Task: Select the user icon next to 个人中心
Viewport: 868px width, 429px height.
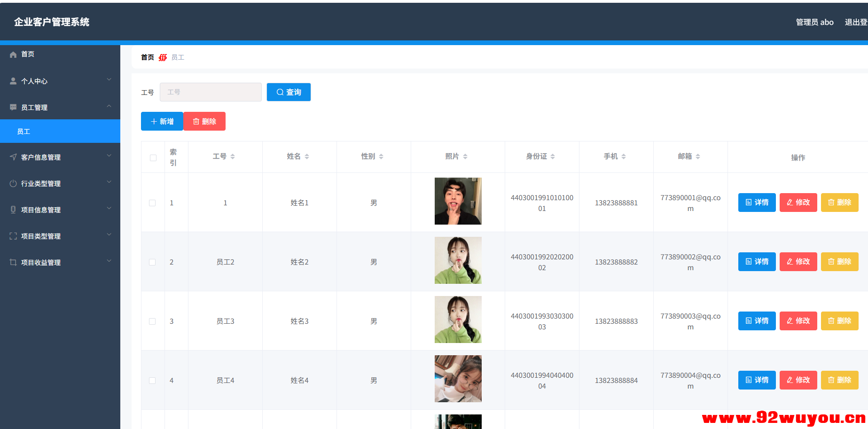Action: pyautogui.click(x=13, y=81)
